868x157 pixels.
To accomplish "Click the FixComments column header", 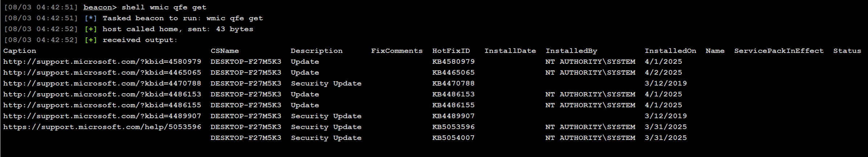I will point(397,51).
